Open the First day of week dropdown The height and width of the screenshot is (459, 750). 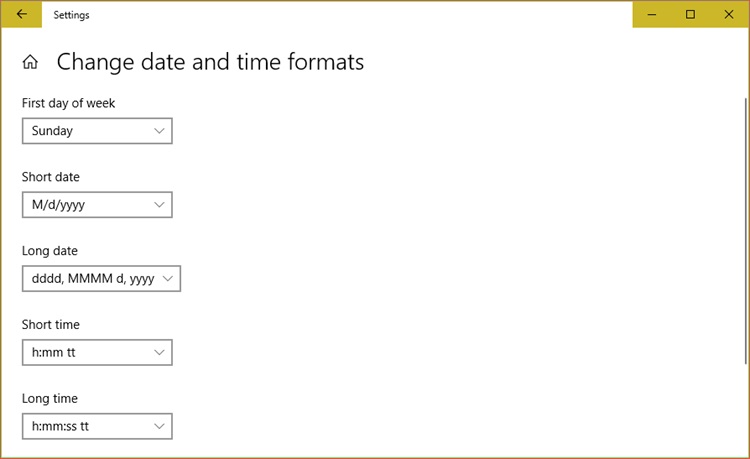[x=97, y=131]
